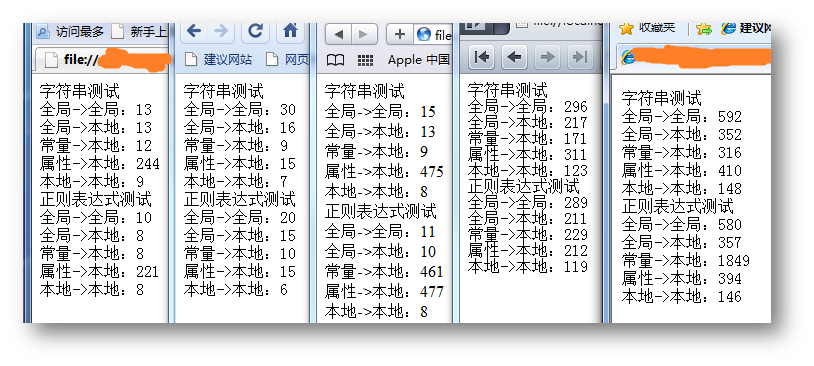The image size is (814, 366).
Task: Click the 常量->本地：461 result line
Action: 384,272
